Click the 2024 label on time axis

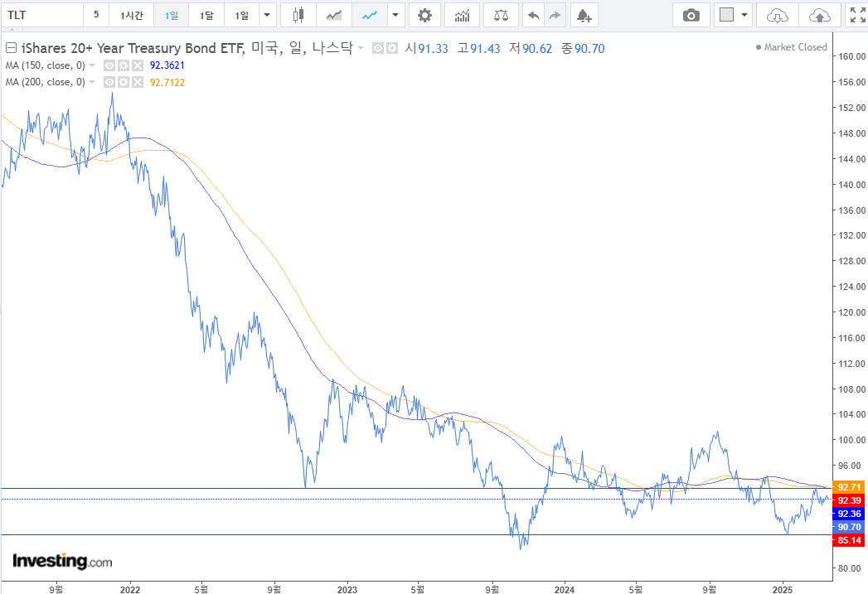tap(564, 589)
